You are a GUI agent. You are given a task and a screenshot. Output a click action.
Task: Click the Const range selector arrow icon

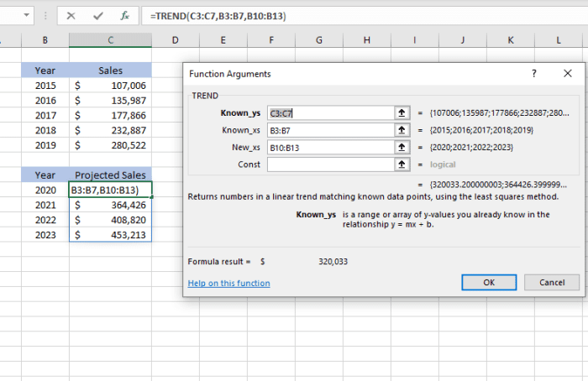[x=402, y=164]
